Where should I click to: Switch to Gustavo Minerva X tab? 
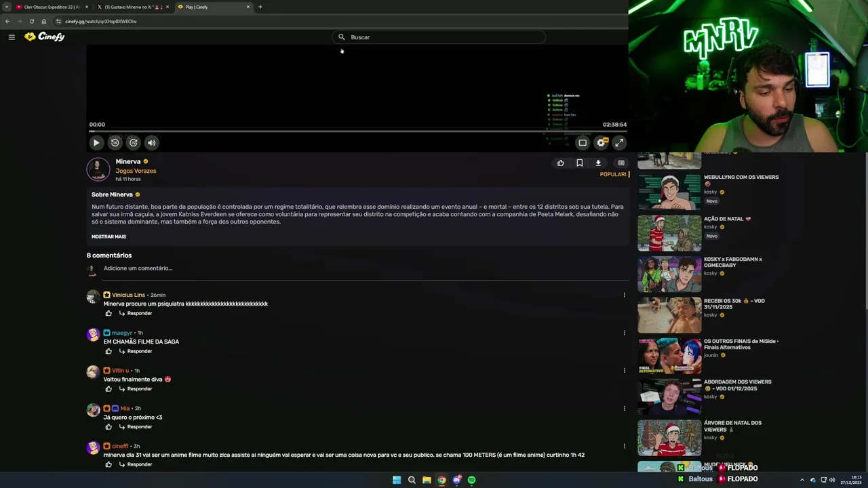coord(133,7)
